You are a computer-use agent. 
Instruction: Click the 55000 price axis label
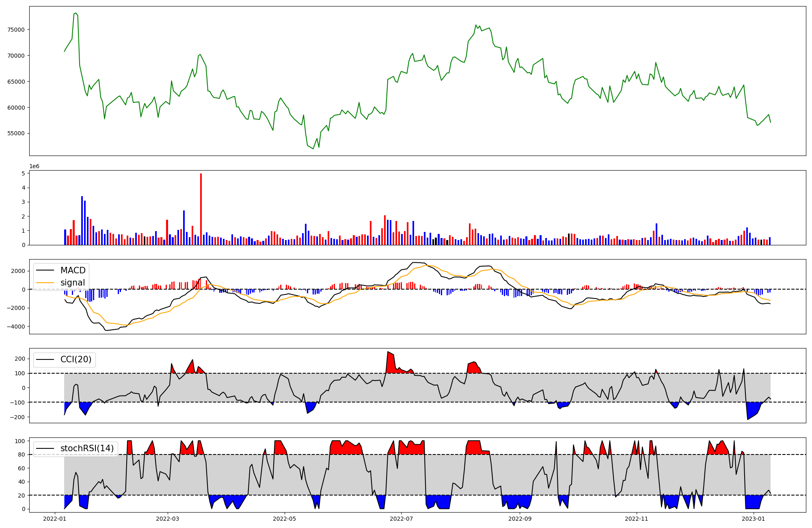coord(16,134)
